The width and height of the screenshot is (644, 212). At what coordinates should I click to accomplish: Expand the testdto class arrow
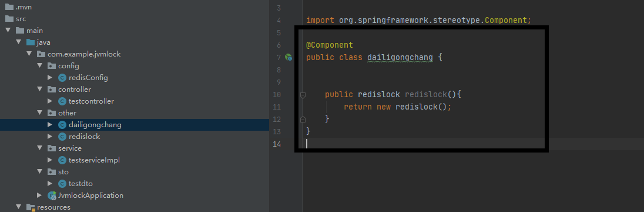tap(50, 184)
